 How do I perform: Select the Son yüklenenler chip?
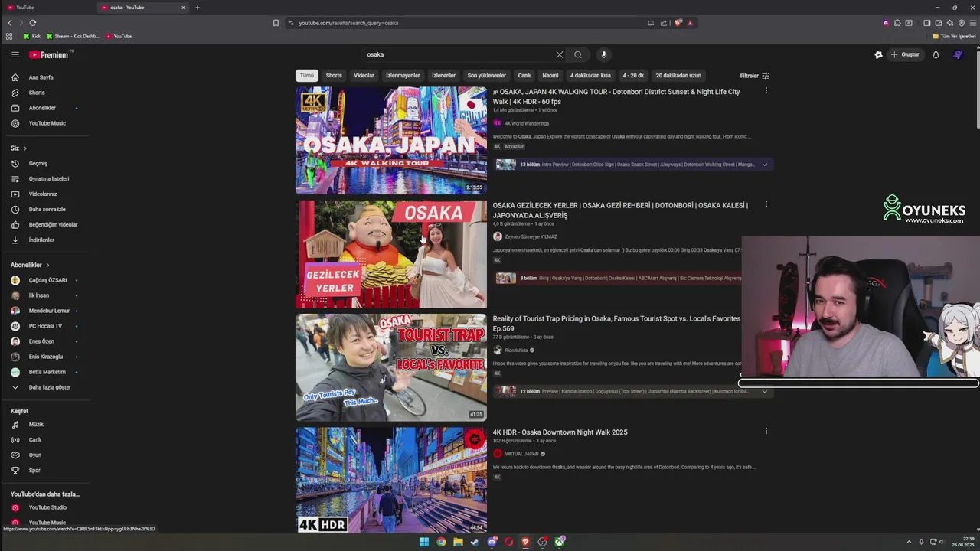click(487, 76)
